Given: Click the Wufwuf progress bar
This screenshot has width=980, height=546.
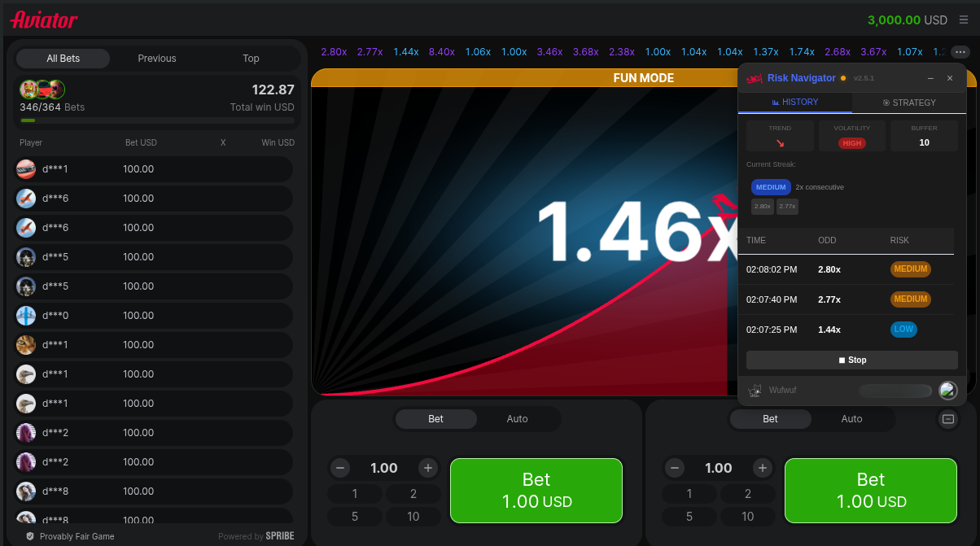Looking at the screenshot, I should [x=895, y=390].
